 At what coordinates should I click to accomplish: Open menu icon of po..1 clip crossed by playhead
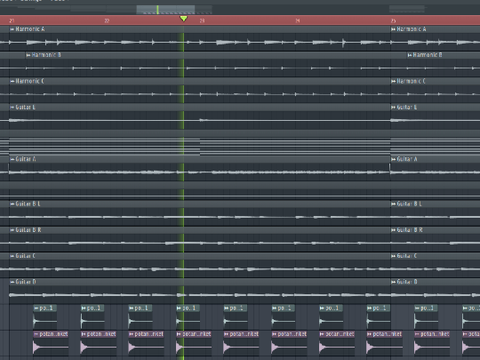pos(179,308)
